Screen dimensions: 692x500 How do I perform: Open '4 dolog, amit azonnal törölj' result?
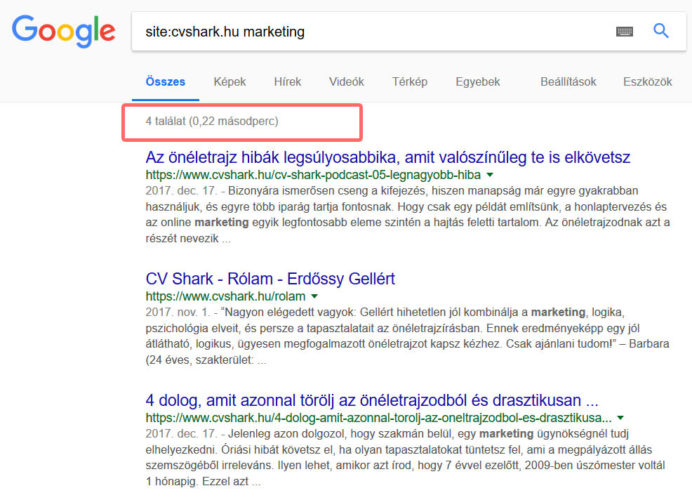(x=372, y=400)
